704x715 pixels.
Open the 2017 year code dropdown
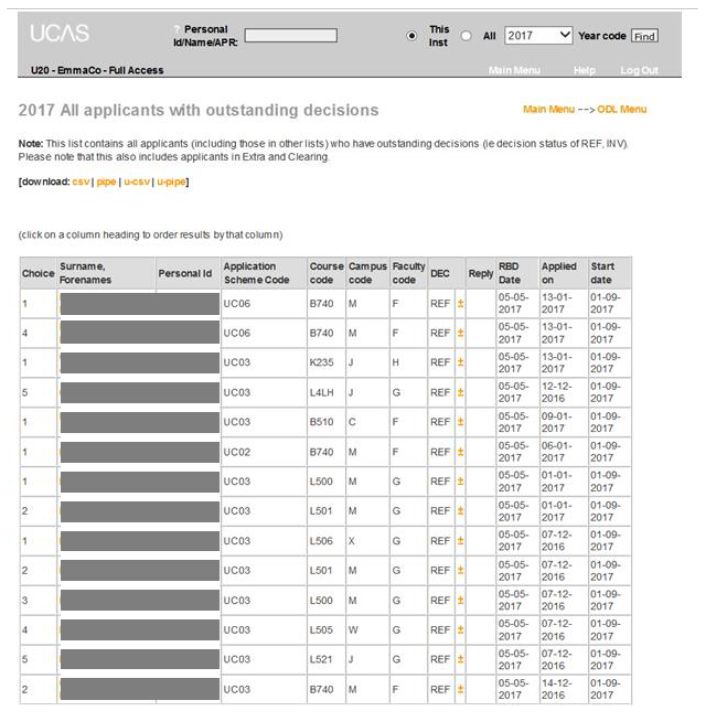click(538, 36)
